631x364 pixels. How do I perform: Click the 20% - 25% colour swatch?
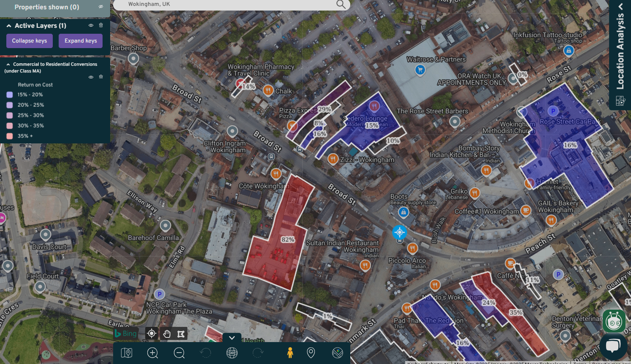point(10,105)
